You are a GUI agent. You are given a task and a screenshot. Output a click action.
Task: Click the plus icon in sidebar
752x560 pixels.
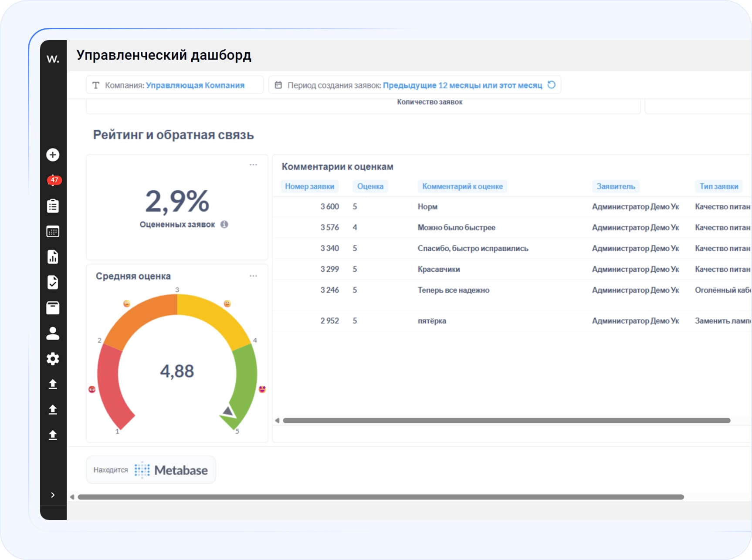pyautogui.click(x=53, y=155)
